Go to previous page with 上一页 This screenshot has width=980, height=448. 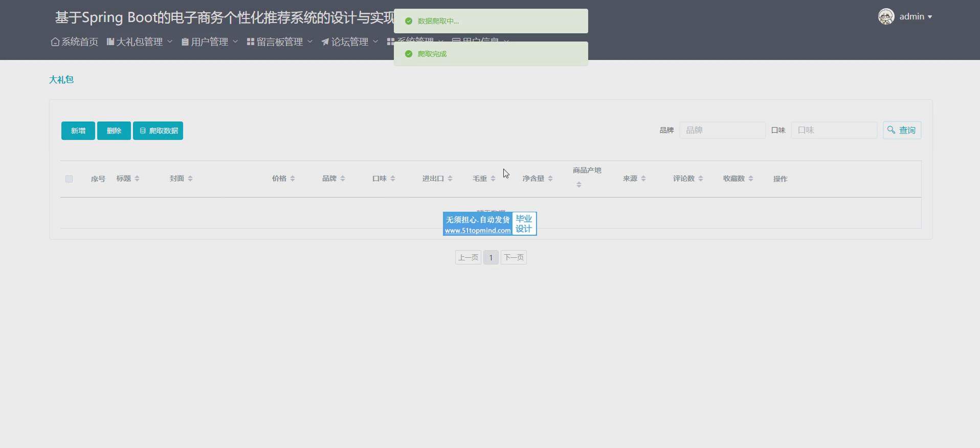[x=468, y=257]
